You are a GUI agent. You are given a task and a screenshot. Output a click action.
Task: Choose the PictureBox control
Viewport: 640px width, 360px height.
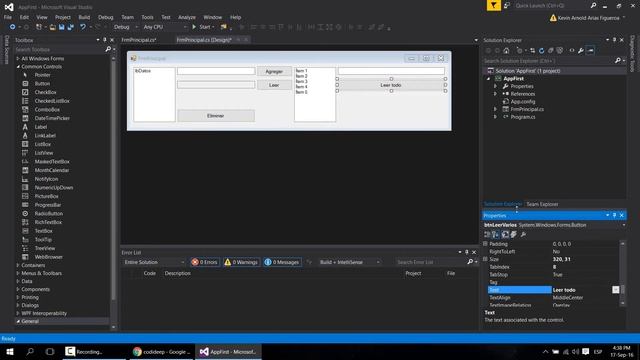(46, 196)
